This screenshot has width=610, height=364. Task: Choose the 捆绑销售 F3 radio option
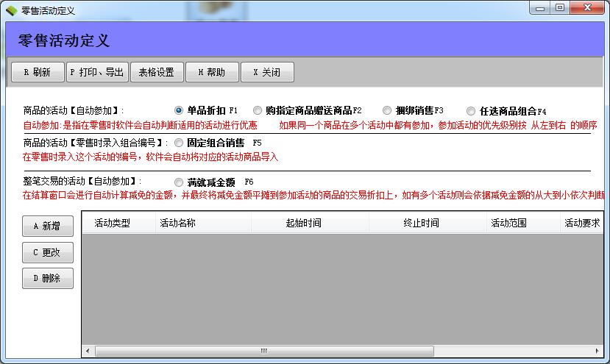click(387, 110)
